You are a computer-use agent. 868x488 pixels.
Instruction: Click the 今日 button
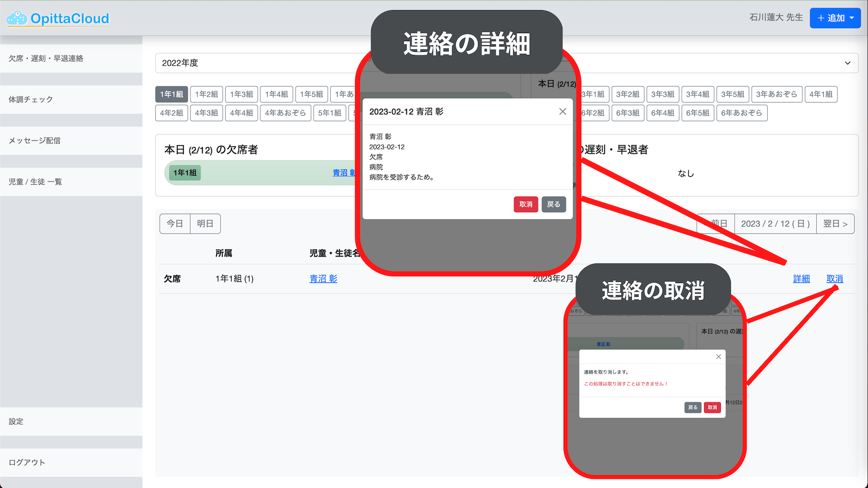[175, 224]
